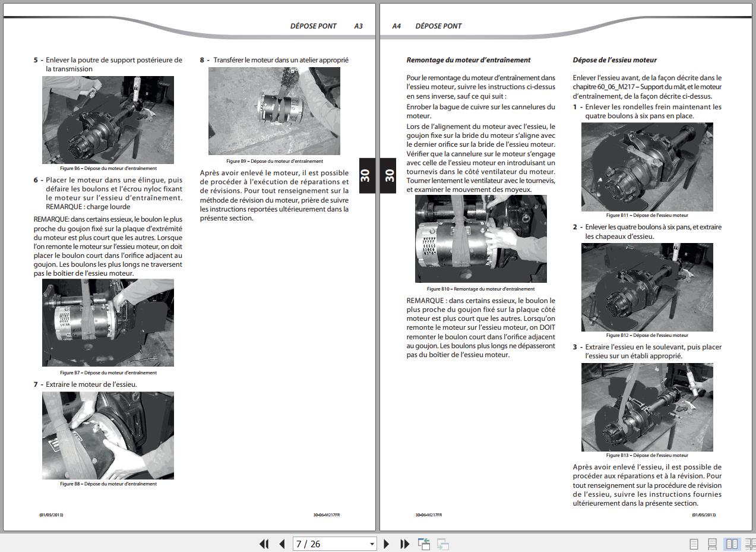Click Figure B9 motor on workshop floor photo
Image resolution: width=756 pixels, height=552 pixels.
click(274, 111)
